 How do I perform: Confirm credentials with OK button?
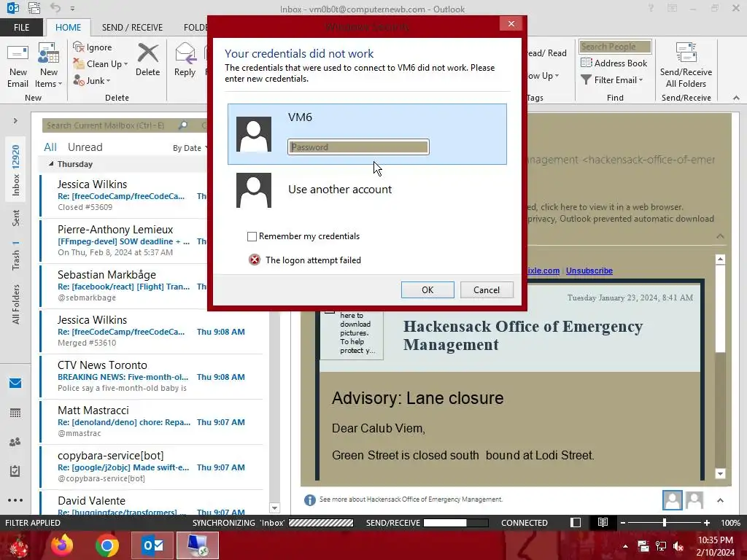pyautogui.click(x=427, y=290)
